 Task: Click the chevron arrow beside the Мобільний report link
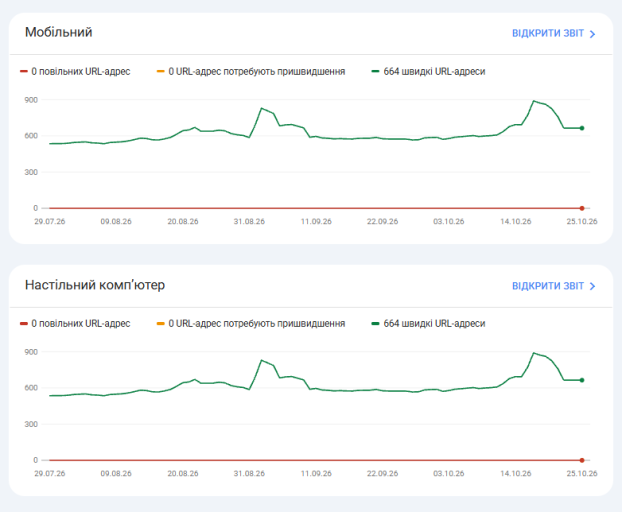point(592,34)
